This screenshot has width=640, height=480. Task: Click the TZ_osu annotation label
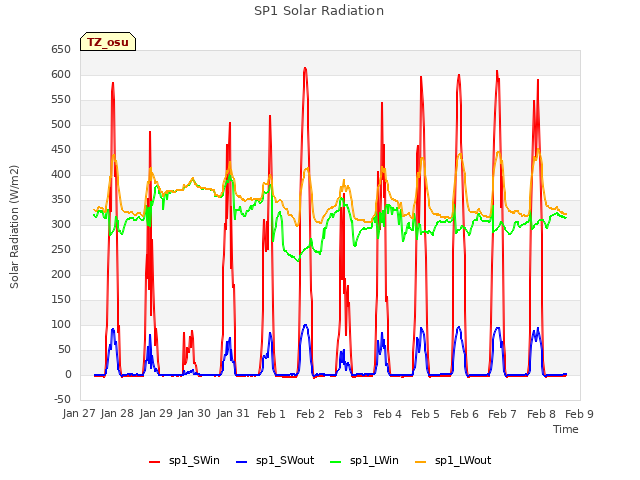pos(108,42)
